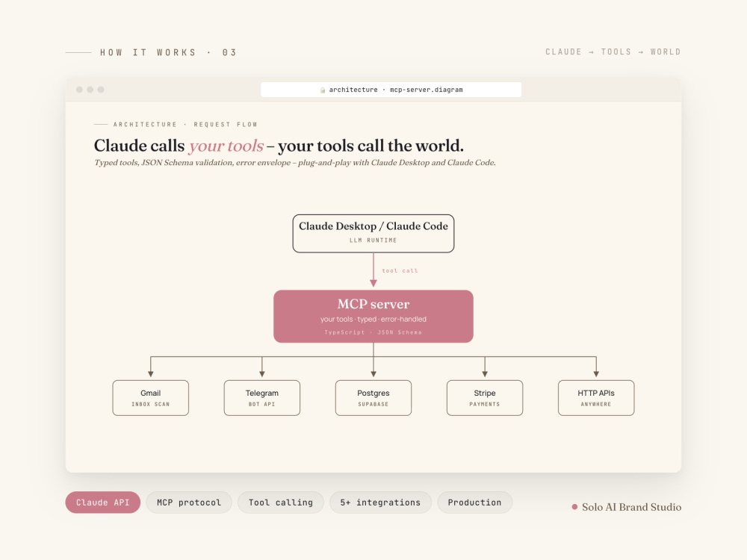The height and width of the screenshot is (560, 747).
Task: Click the middle window control dot
Action: (x=90, y=90)
